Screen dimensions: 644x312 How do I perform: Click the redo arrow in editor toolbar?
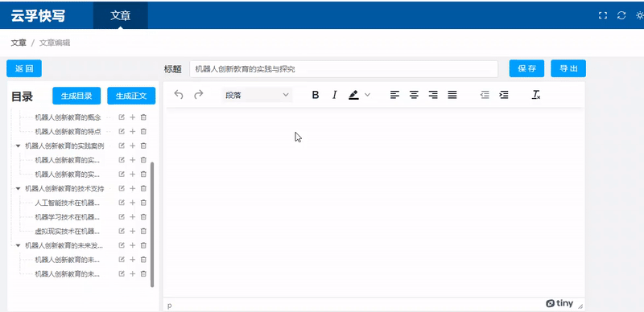pyautogui.click(x=199, y=95)
